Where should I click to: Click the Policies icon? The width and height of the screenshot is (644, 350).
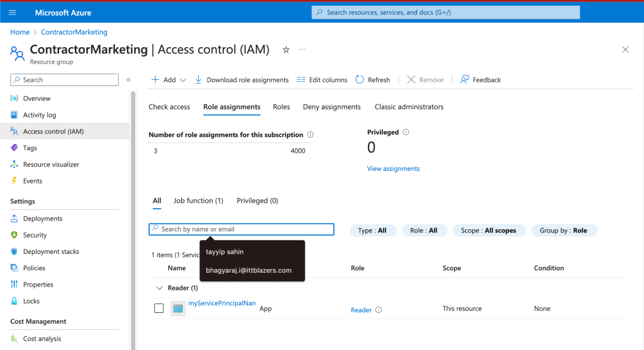[14, 268]
